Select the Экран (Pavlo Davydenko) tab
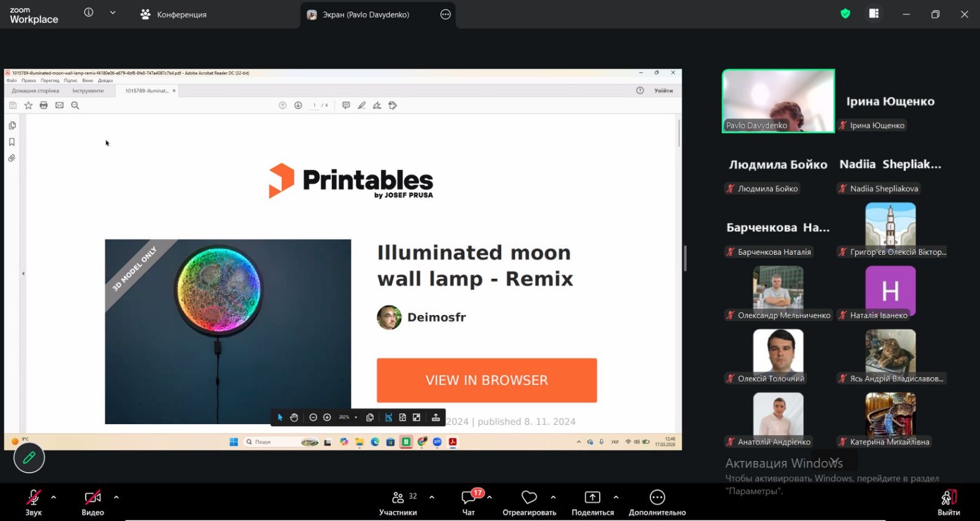 click(x=366, y=14)
